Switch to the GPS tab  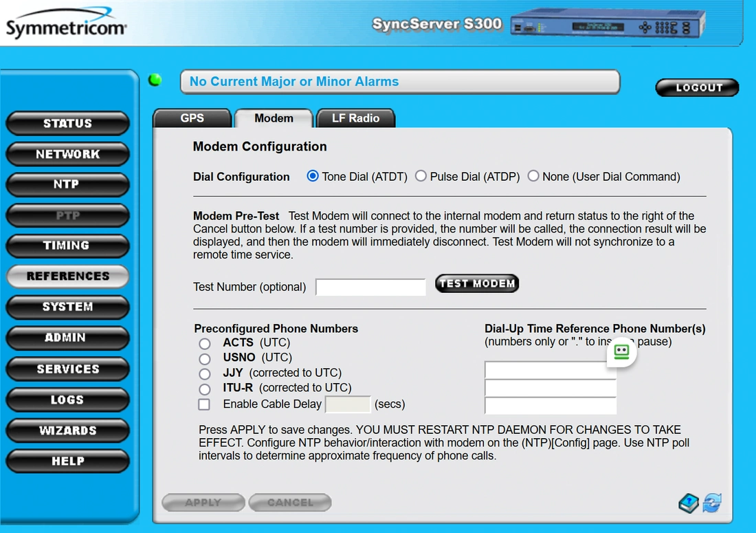(x=192, y=118)
